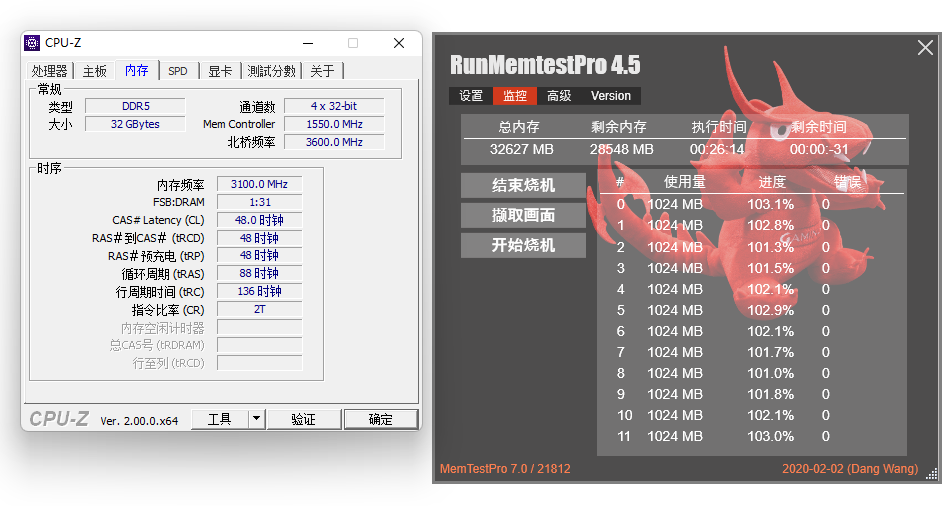The height and width of the screenshot is (506, 952).
Task: Open the SPD tab in CPU-Z
Action: 178,71
